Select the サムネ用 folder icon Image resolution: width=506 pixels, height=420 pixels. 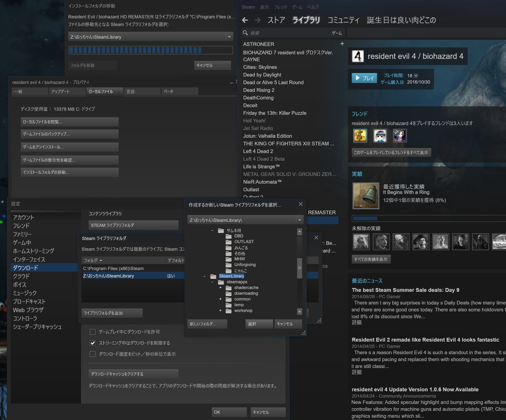point(221,231)
